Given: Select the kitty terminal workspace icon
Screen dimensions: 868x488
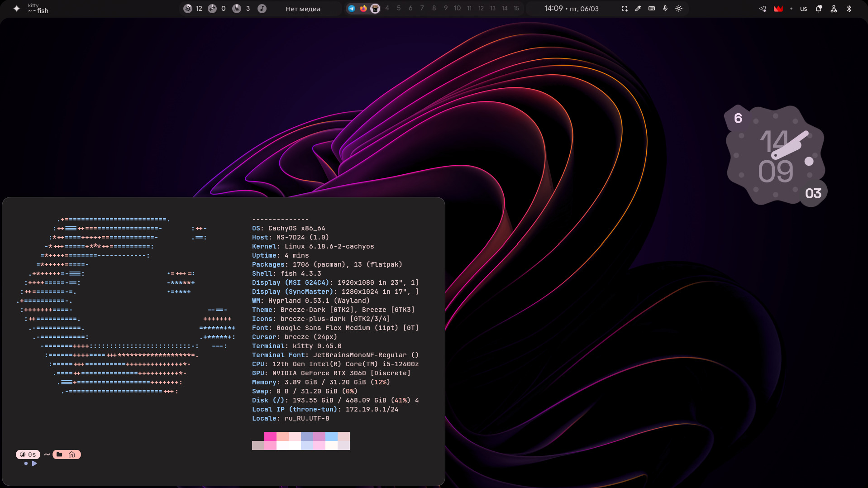Looking at the screenshot, I should [x=375, y=9].
